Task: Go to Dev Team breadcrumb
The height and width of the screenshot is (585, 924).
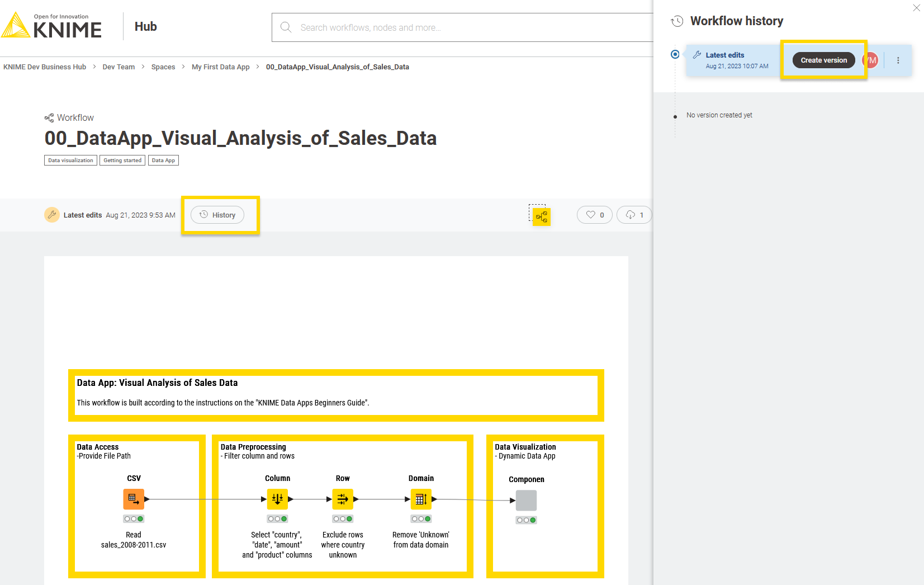Action: (119, 67)
